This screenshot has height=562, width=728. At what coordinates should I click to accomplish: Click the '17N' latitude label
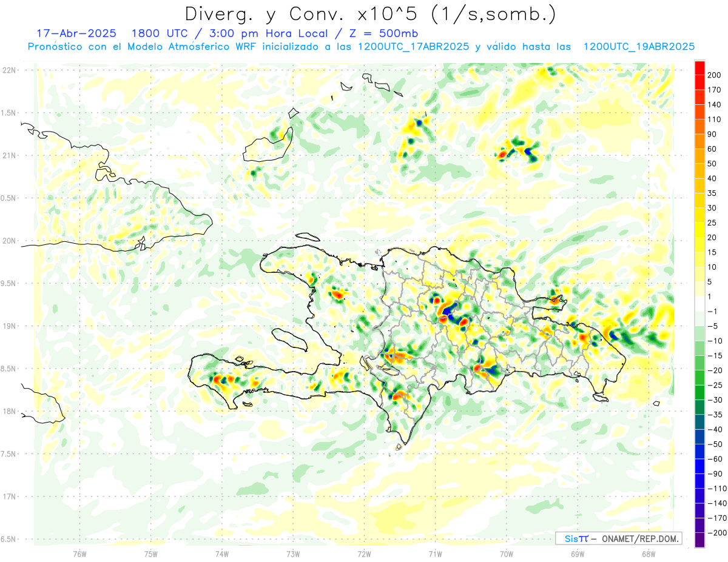coord(9,497)
